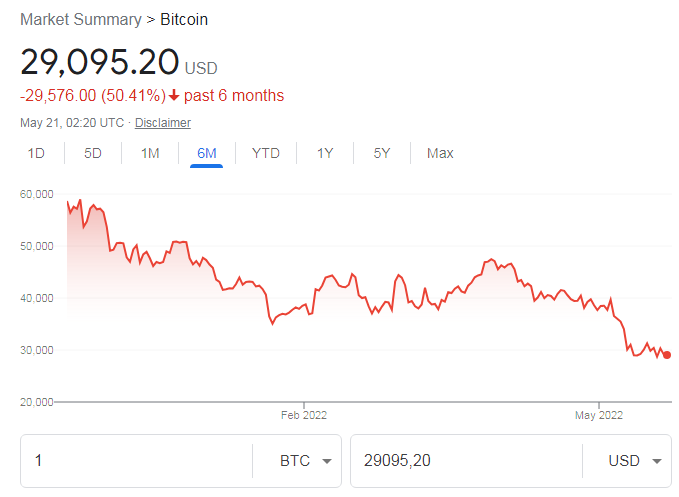Choose the 1M time range tab
This screenshot has height=497, width=679.
tap(150, 153)
